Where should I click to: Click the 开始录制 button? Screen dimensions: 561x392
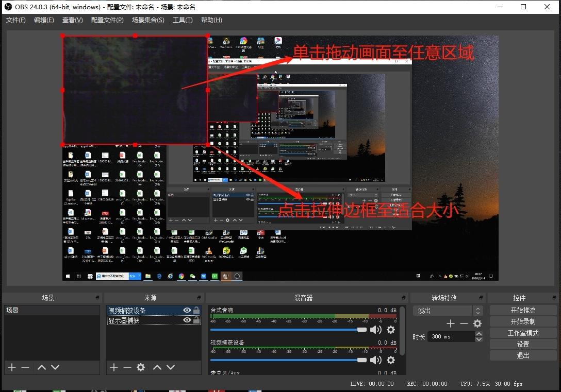[x=523, y=321]
